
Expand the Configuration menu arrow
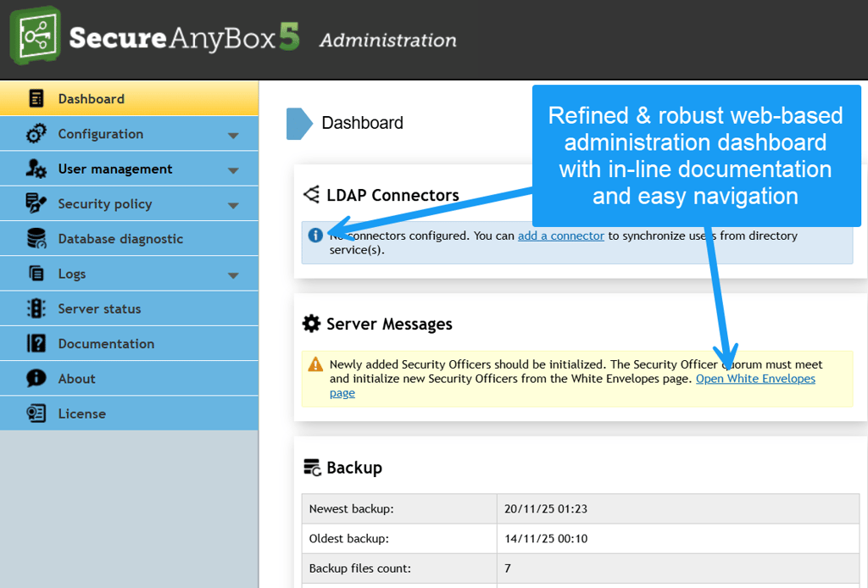pos(234,136)
